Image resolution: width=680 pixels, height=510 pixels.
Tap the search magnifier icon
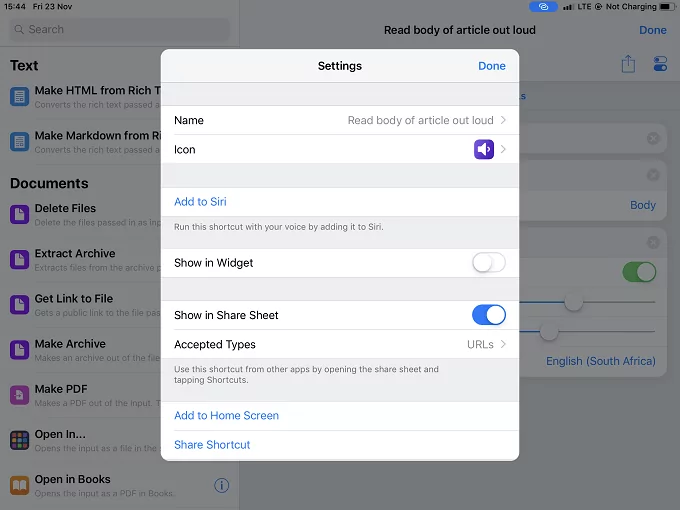tap(19, 29)
